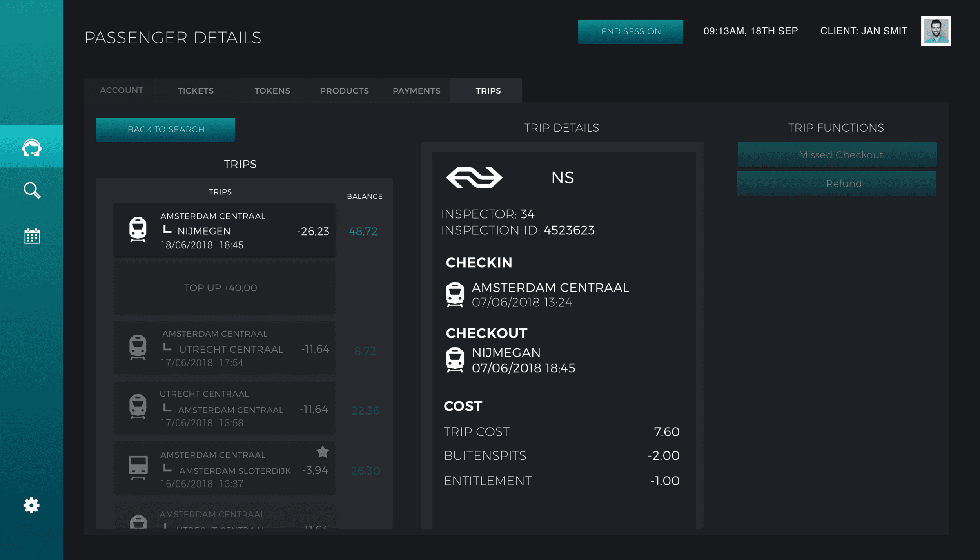This screenshot has height=560, width=980.
Task: Click the train icon next to Checkin station
Action: [x=455, y=294]
